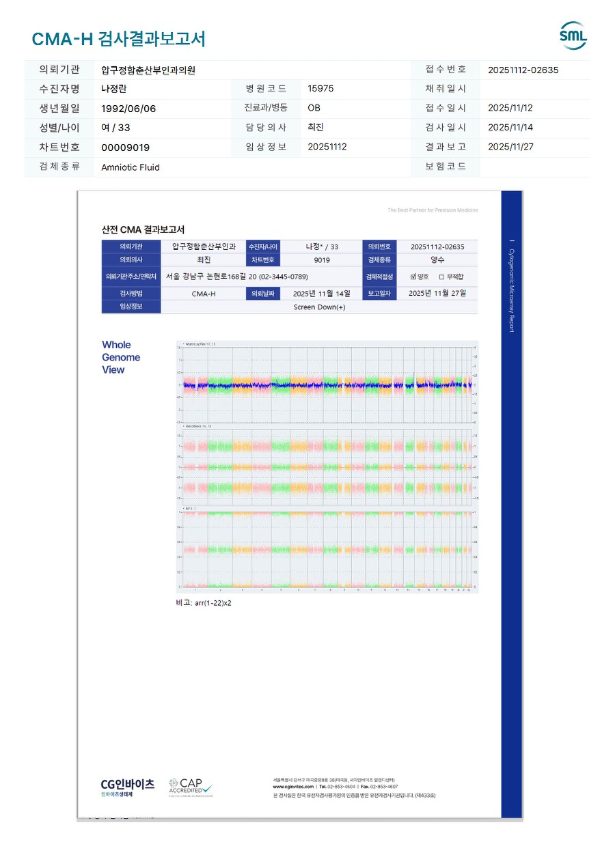Select specimen type Amniotic Fluid
This screenshot has width=615, height=868.
(x=131, y=167)
